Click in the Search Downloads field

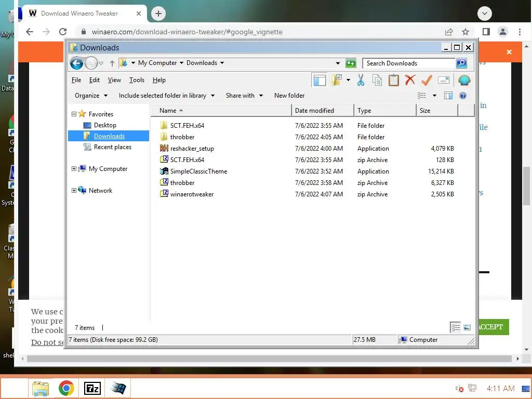click(x=409, y=63)
